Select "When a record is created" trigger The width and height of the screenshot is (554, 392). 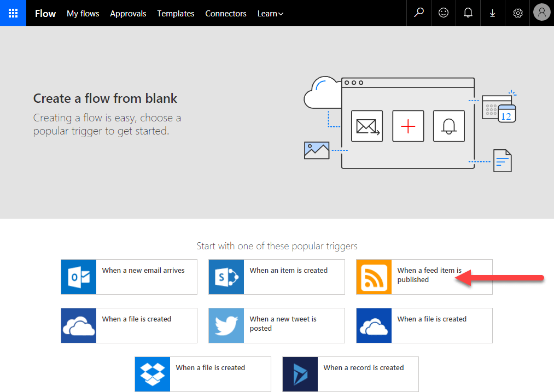(363, 368)
